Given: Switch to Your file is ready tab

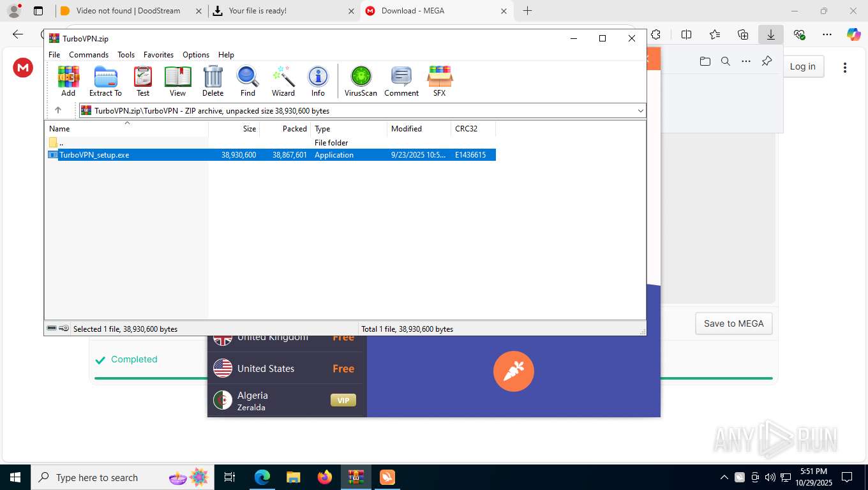Looking at the screenshot, I should 284,11.
